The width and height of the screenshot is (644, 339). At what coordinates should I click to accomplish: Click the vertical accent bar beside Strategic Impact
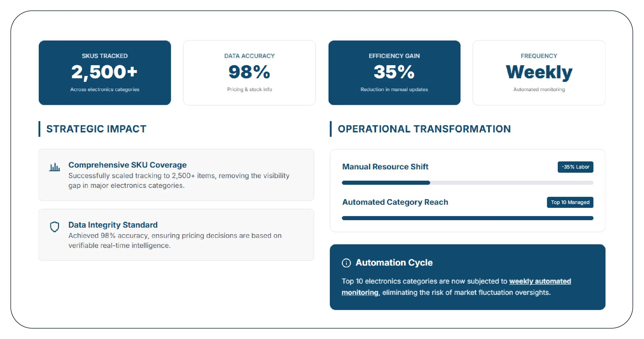click(x=40, y=129)
